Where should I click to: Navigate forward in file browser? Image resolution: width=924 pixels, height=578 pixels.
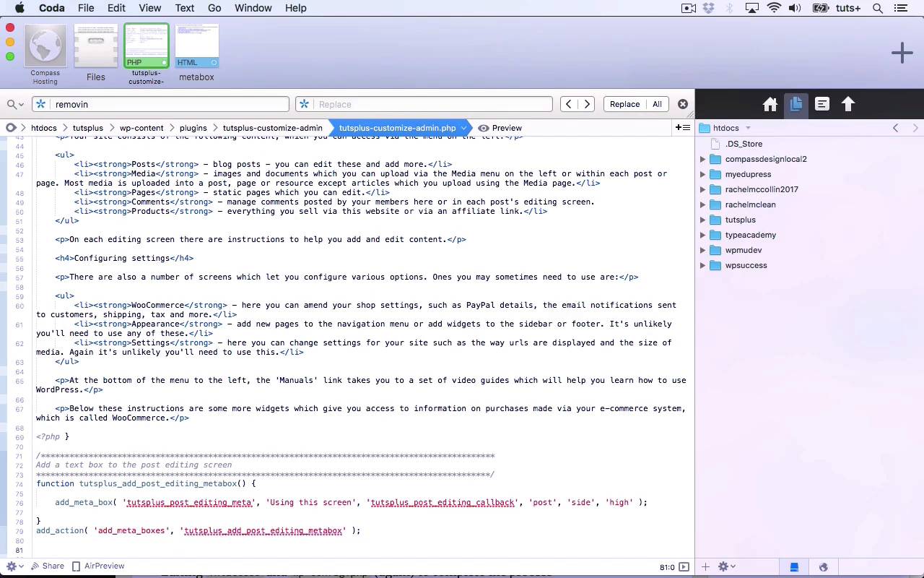[x=915, y=128]
